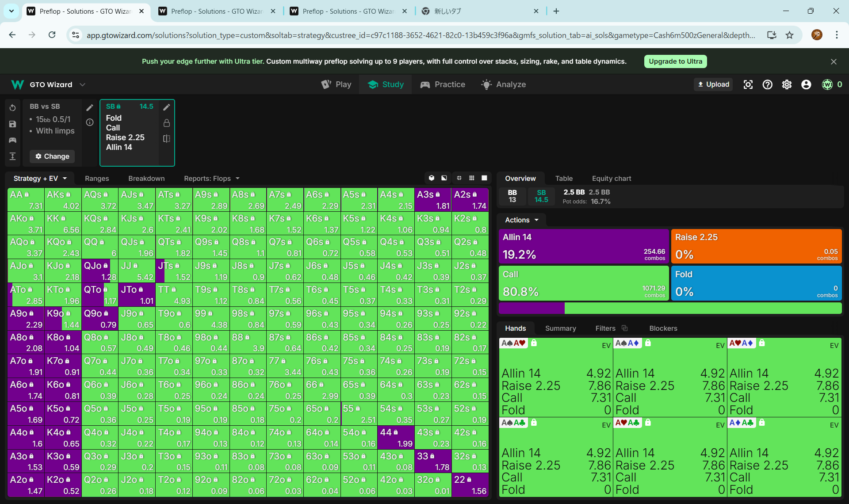Toggle the 3D cube matrix view icon
The height and width of the screenshot is (504, 849).
click(431, 178)
